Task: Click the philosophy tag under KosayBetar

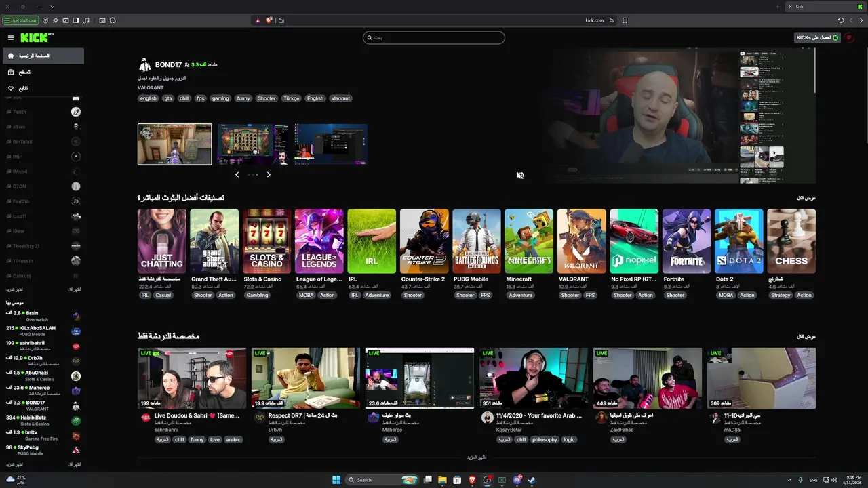Action: (545, 439)
